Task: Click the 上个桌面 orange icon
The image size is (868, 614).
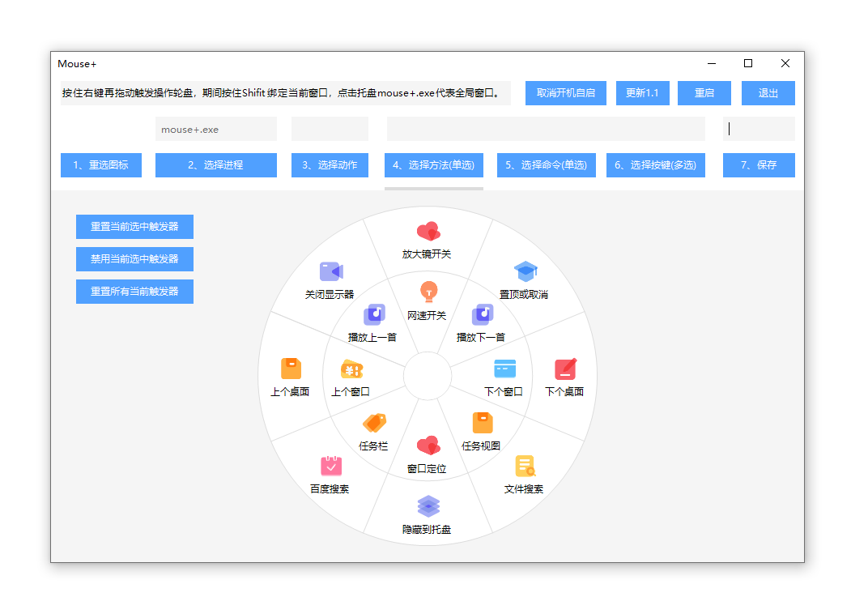Action: pyautogui.click(x=291, y=369)
